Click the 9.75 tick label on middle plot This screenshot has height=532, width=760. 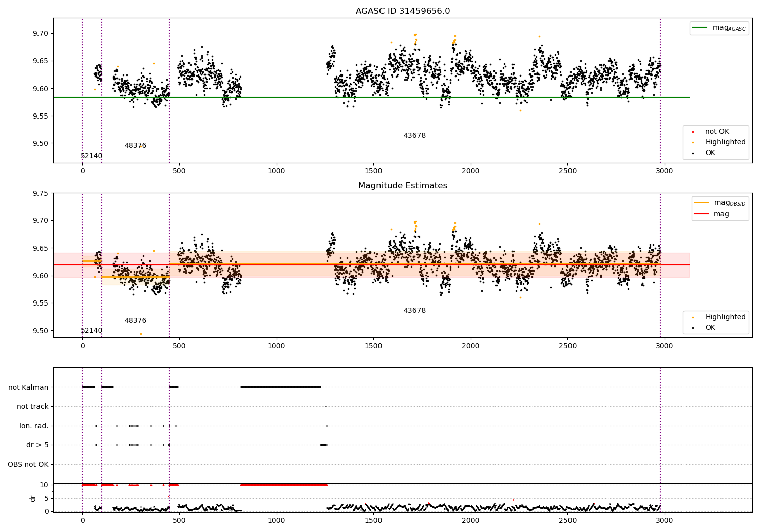tap(40, 193)
